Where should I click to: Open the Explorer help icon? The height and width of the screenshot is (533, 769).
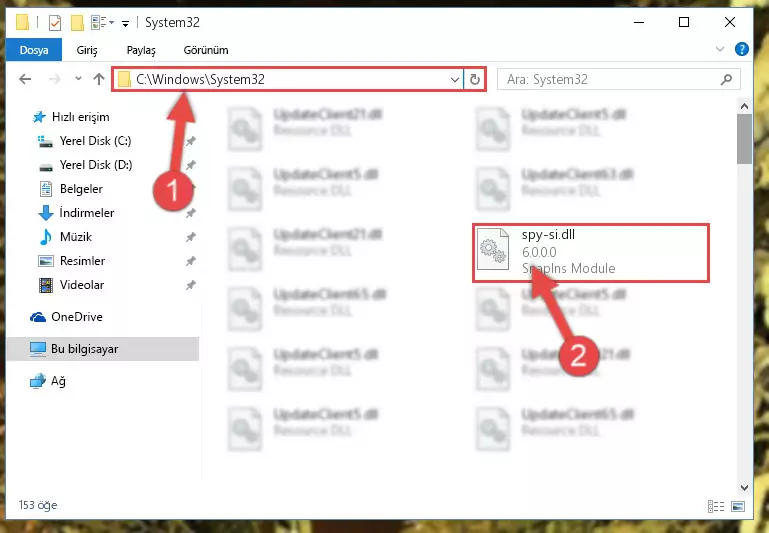tap(742, 50)
